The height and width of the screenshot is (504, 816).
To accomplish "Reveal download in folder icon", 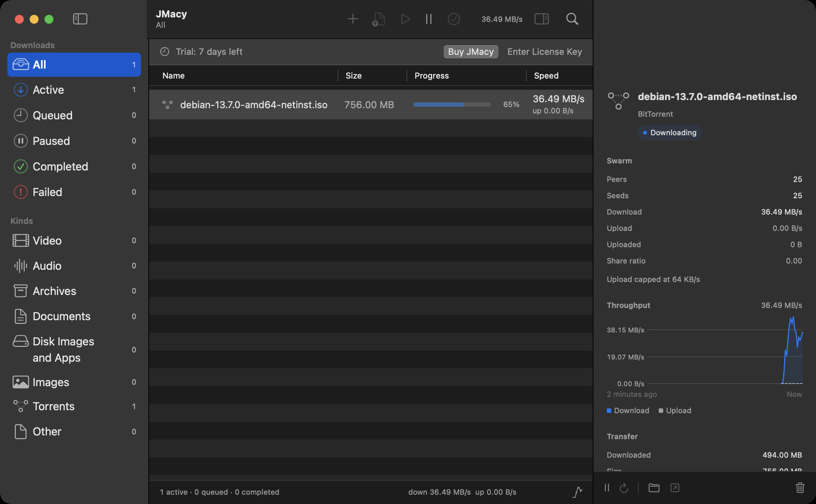I will (x=654, y=488).
